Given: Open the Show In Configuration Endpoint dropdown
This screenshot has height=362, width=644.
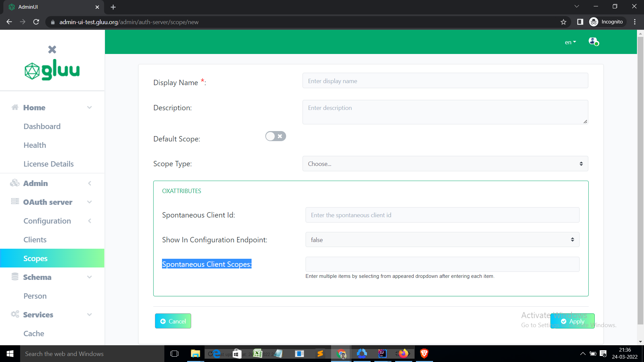Looking at the screenshot, I should (x=442, y=240).
